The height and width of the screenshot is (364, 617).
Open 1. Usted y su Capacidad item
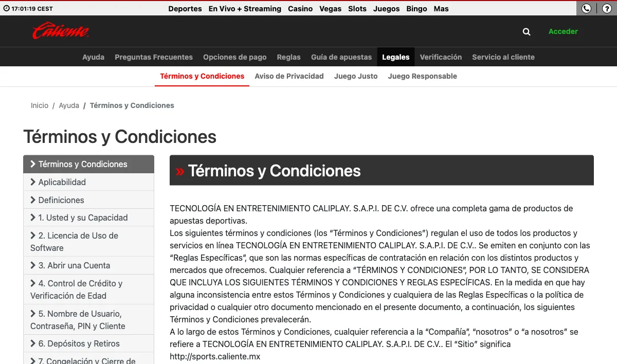[88, 217]
